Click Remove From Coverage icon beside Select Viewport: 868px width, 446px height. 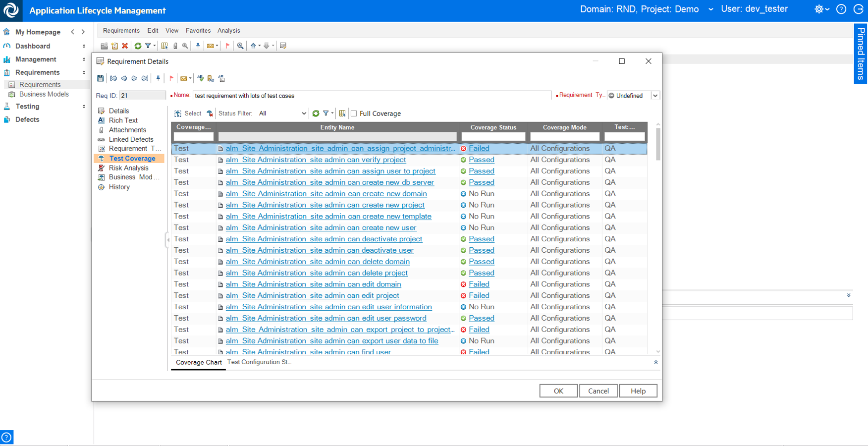210,113
